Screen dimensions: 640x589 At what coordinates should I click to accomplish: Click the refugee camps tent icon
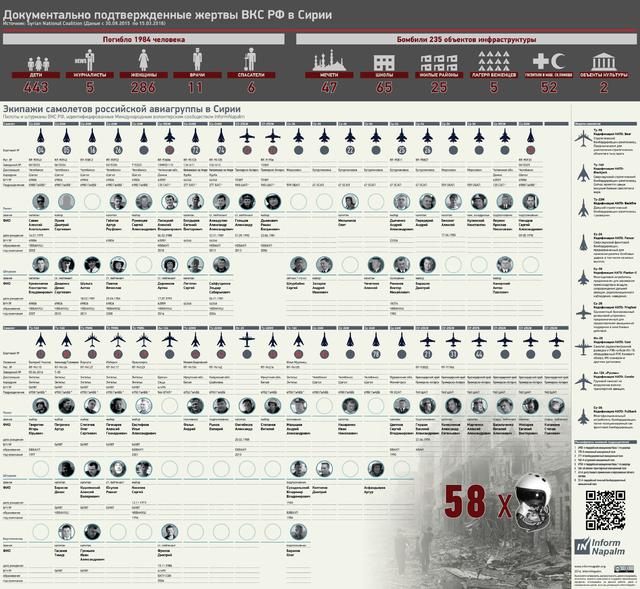pos(492,61)
